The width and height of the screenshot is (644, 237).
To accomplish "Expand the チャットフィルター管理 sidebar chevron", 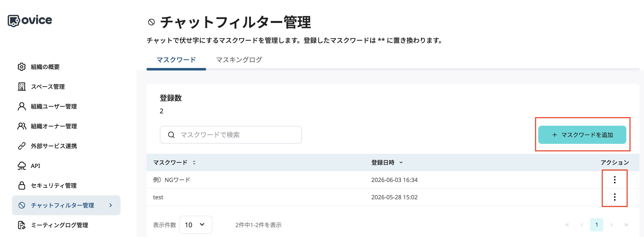I will click(x=111, y=205).
